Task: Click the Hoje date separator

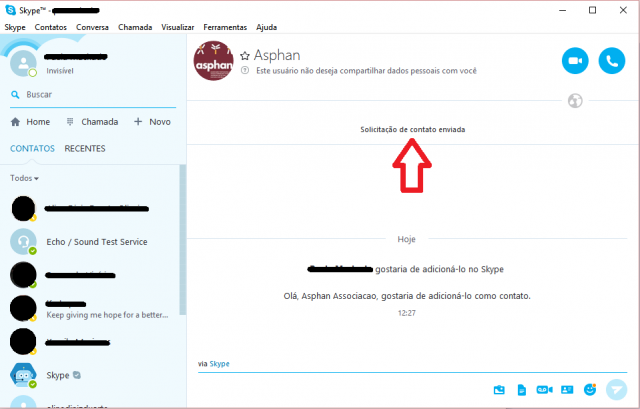Action: pos(407,239)
